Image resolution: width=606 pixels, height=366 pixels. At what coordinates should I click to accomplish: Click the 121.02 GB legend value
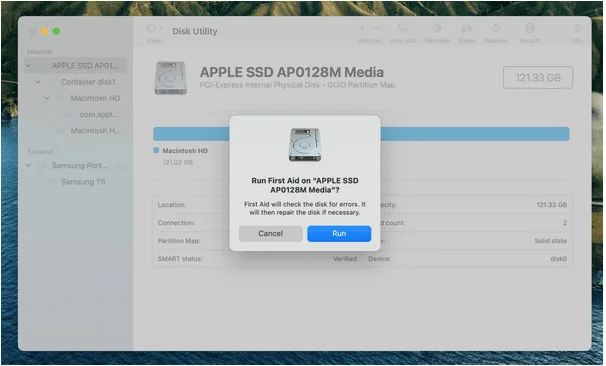point(178,162)
